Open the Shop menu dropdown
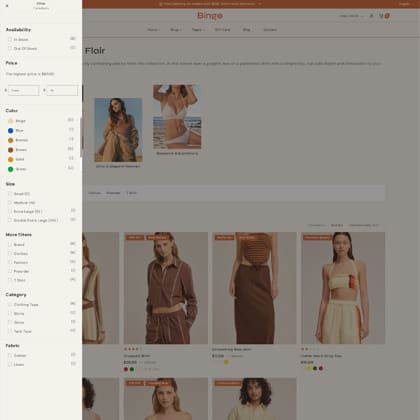 176,30
